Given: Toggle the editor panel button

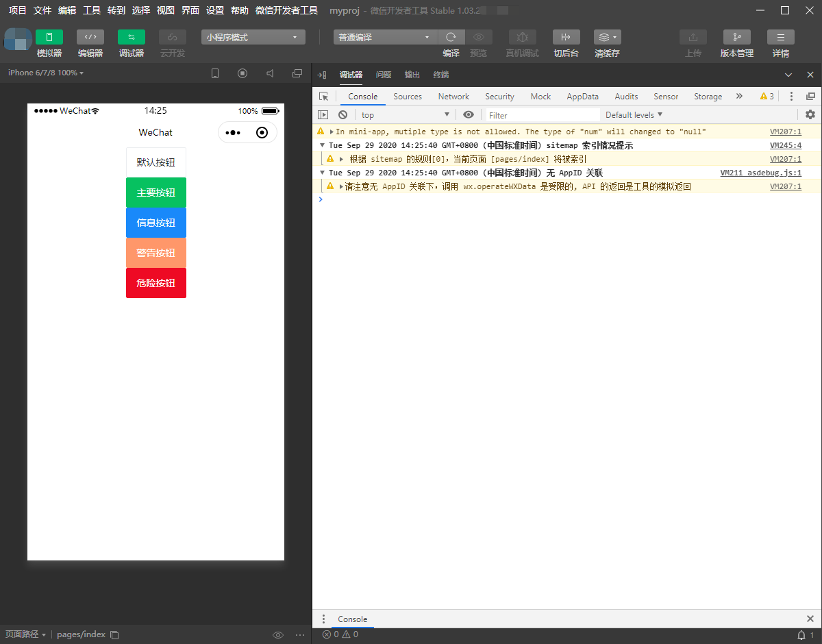Looking at the screenshot, I should pos(90,37).
